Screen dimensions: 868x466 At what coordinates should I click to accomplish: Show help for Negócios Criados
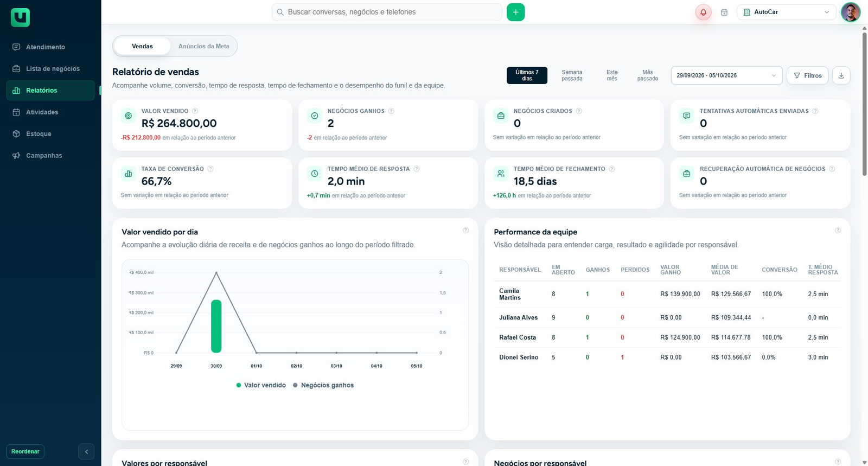(579, 111)
